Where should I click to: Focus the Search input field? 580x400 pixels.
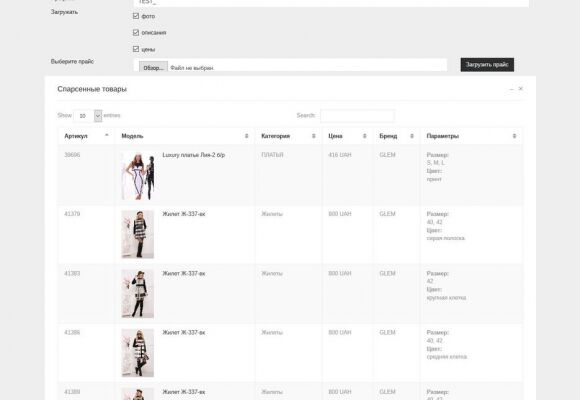[357, 115]
